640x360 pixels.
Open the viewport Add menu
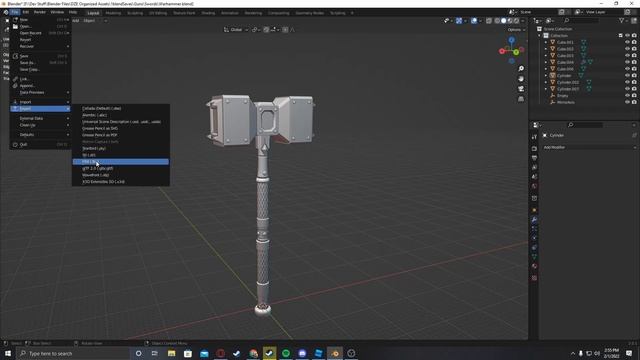coord(76,20)
